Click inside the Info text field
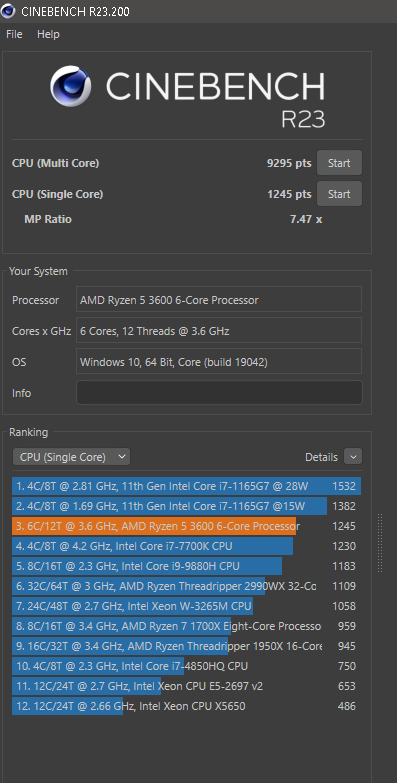The height and width of the screenshot is (783, 397). point(219,393)
